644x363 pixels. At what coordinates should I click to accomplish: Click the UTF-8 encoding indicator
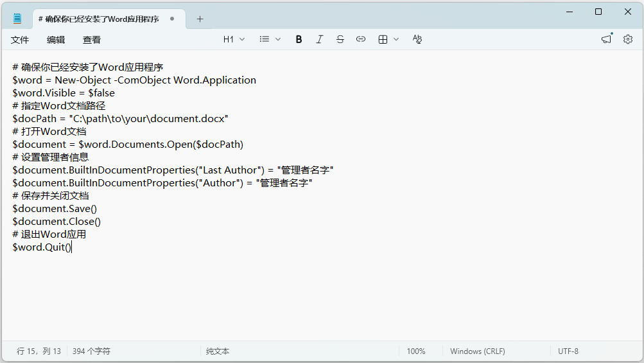[x=568, y=351]
